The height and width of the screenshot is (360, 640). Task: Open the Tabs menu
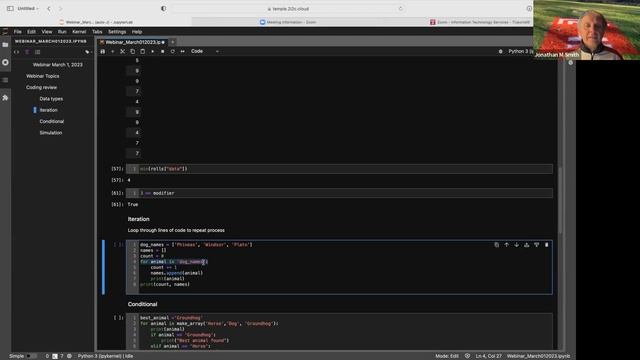point(97,32)
